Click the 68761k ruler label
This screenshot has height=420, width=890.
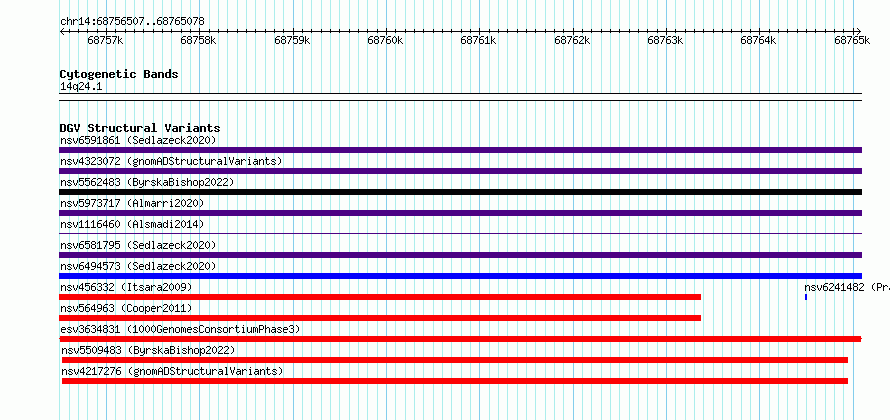pos(478,40)
